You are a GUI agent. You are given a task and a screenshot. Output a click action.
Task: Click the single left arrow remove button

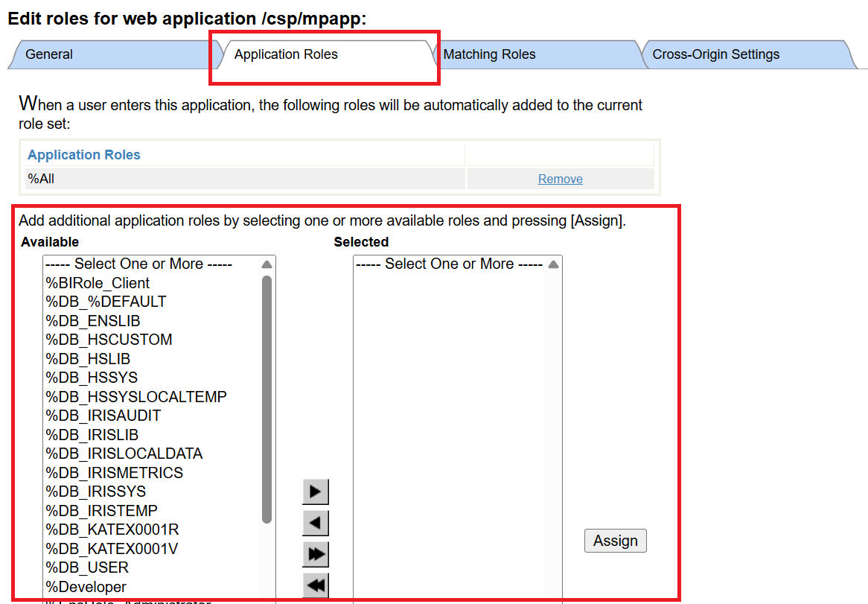(315, 524)
